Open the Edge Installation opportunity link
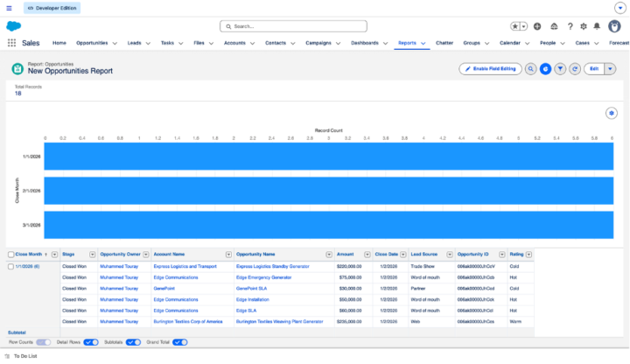This screenshot has width=630, height=364. [253, 300]
